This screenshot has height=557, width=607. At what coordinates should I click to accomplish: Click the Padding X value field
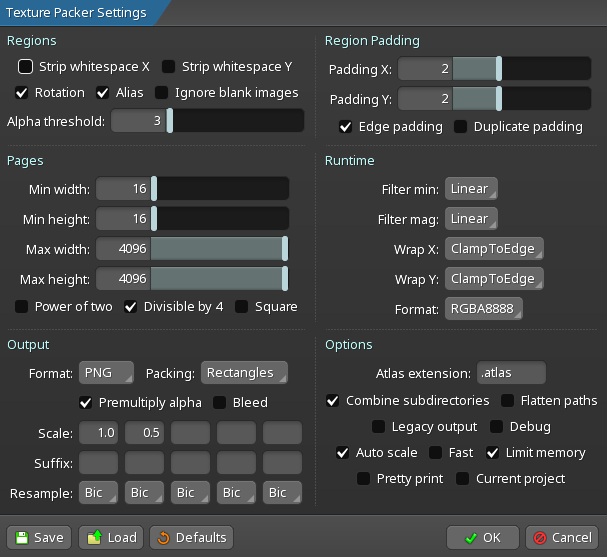click(425, 69)
